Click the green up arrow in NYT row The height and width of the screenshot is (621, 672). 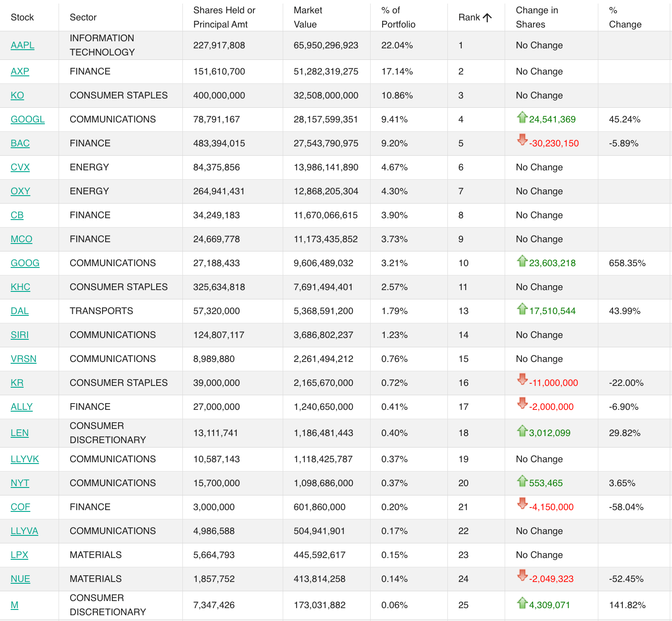click(522, 481)
